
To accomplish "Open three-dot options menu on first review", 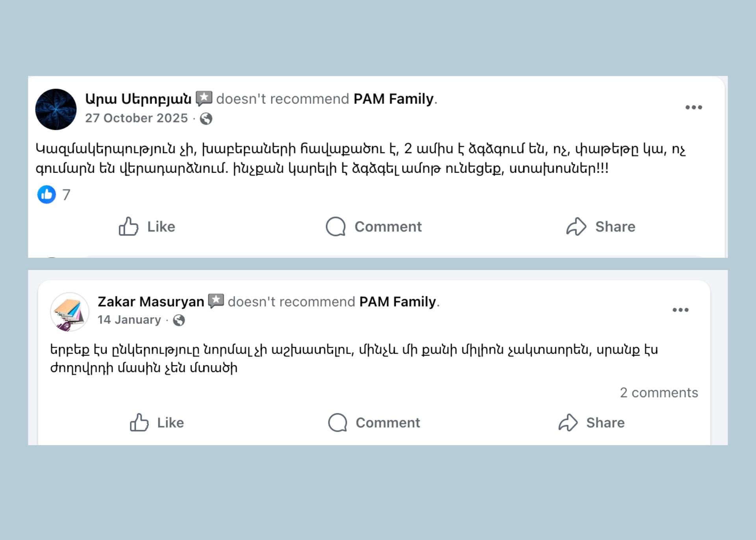I will click(693, 107).
